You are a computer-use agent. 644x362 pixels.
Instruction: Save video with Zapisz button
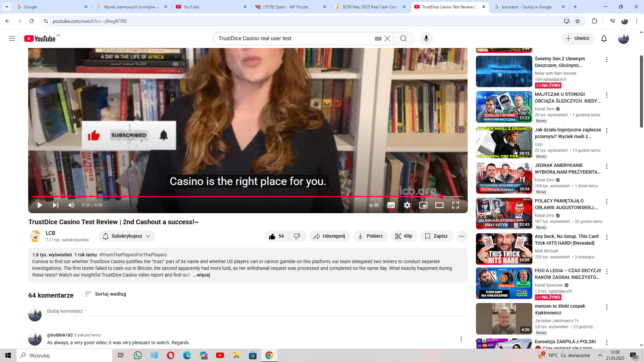[x=436, y=236]
